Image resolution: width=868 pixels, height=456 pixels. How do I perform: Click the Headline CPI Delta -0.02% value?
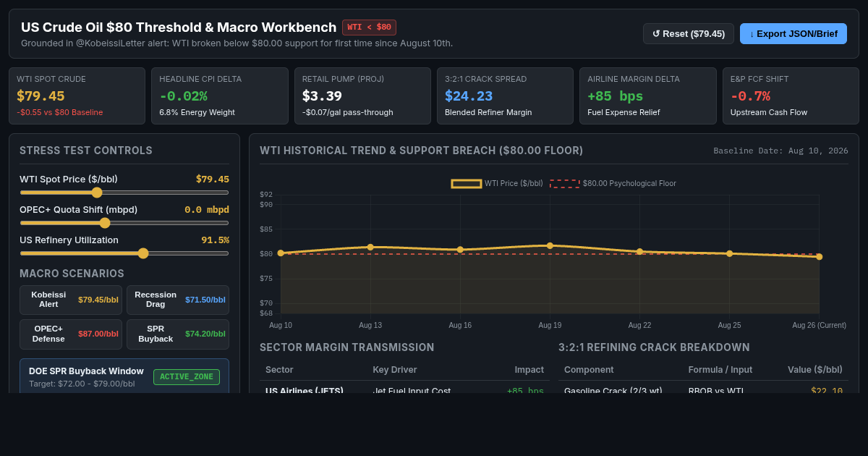(184, 96)
